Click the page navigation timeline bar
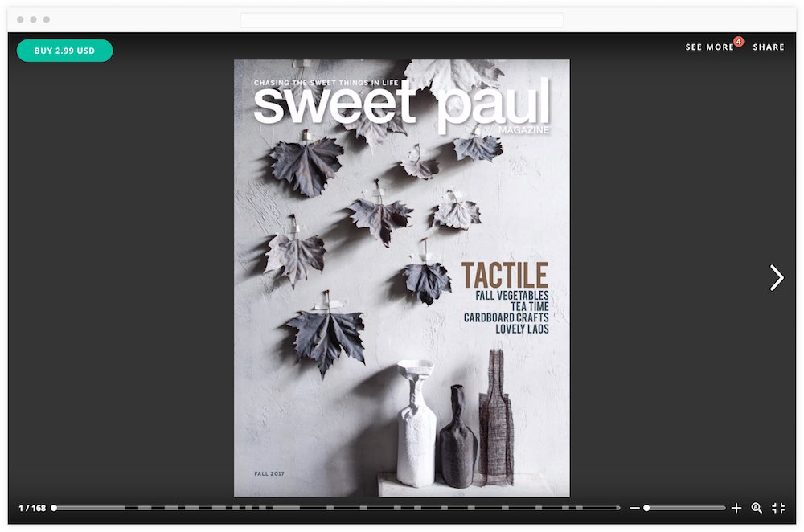This screenshot has width=804, height=532. point(336,508)
